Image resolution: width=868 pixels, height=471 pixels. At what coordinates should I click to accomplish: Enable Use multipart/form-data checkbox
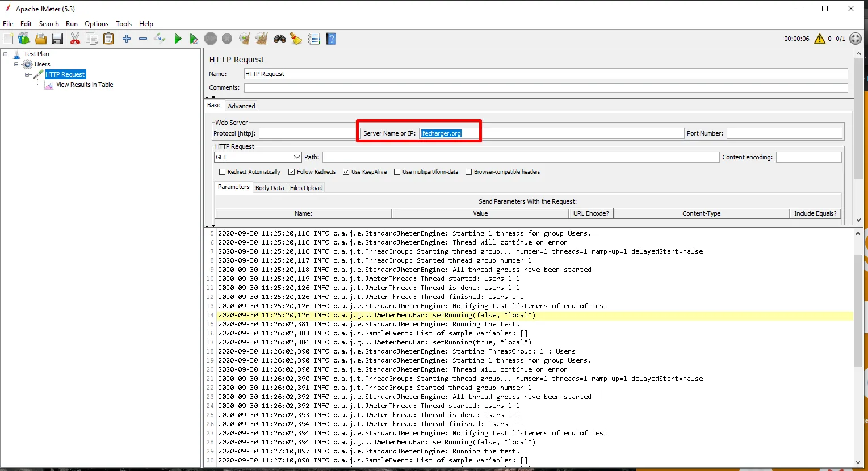pos(397,172)
